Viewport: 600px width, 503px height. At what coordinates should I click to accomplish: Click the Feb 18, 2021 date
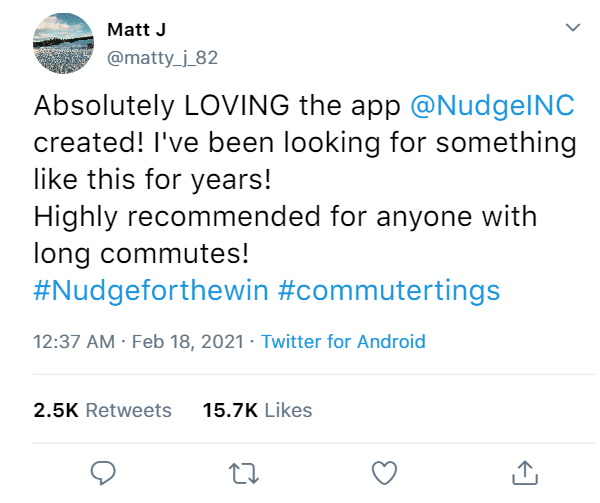click(x=188, y=342)
